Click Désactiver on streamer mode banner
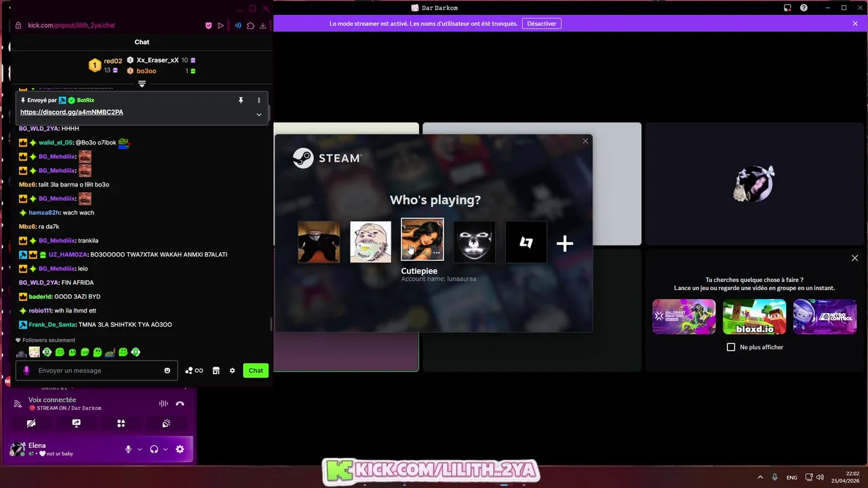Image resolution: width=868 pixels, height=488 pixels. click(542, 24)
